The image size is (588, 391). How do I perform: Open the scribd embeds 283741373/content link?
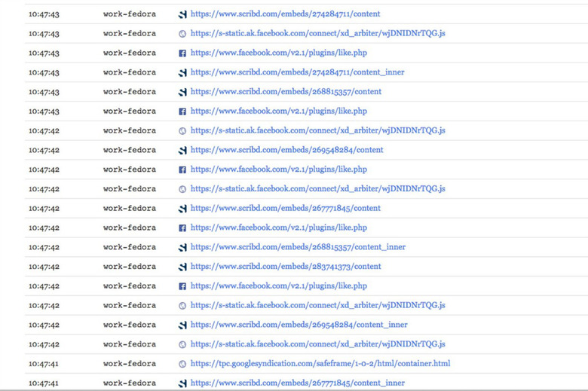(x=286, y=266)
